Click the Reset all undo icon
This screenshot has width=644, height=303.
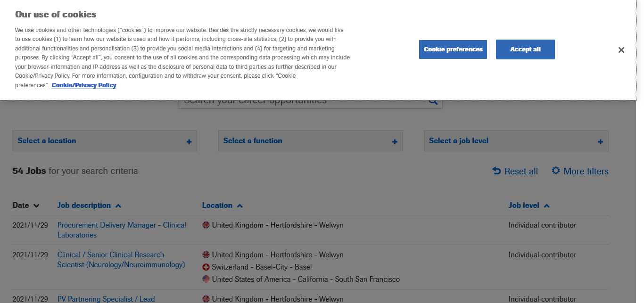click(x=496, y=171)
